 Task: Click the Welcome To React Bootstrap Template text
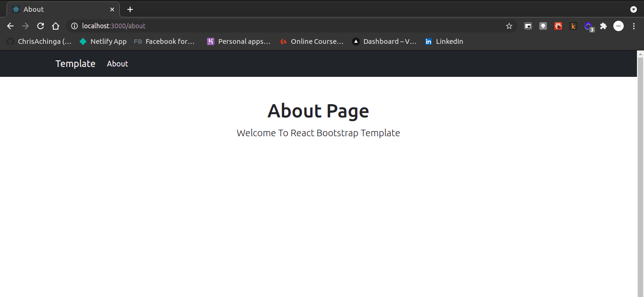[x=318, y=133]
